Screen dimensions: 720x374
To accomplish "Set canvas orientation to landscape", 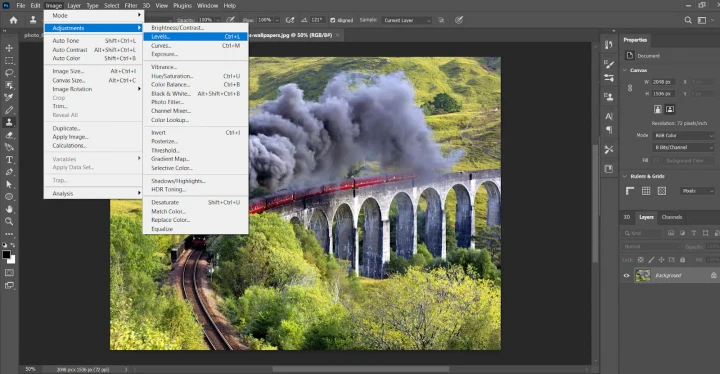I will pyautogui.click(x=670, y=109).
